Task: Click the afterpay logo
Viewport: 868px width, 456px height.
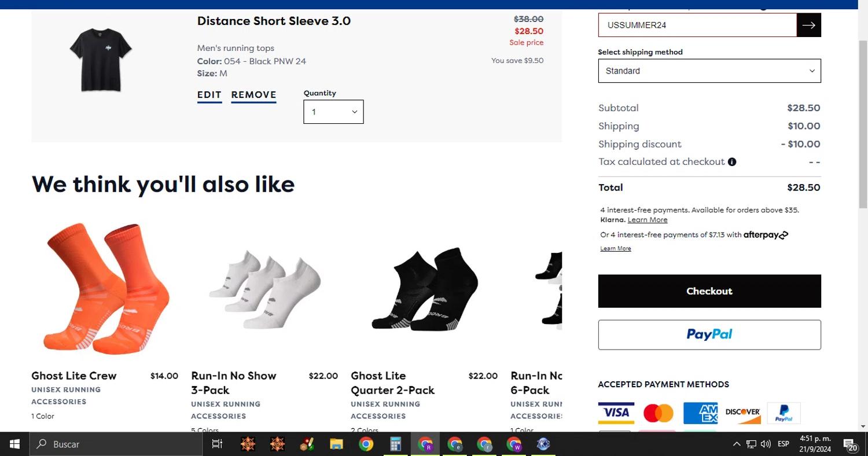Action: [x=766, y=235]
